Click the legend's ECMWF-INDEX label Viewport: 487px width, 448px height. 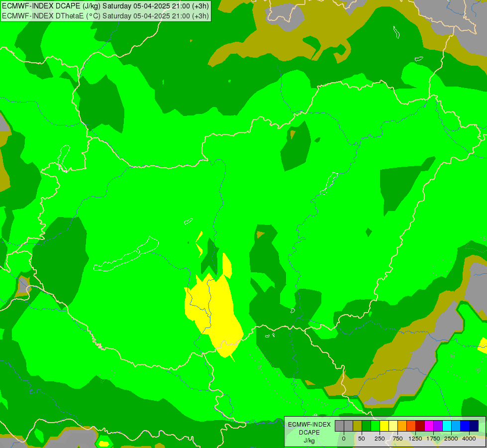click(x=309, y=425)
